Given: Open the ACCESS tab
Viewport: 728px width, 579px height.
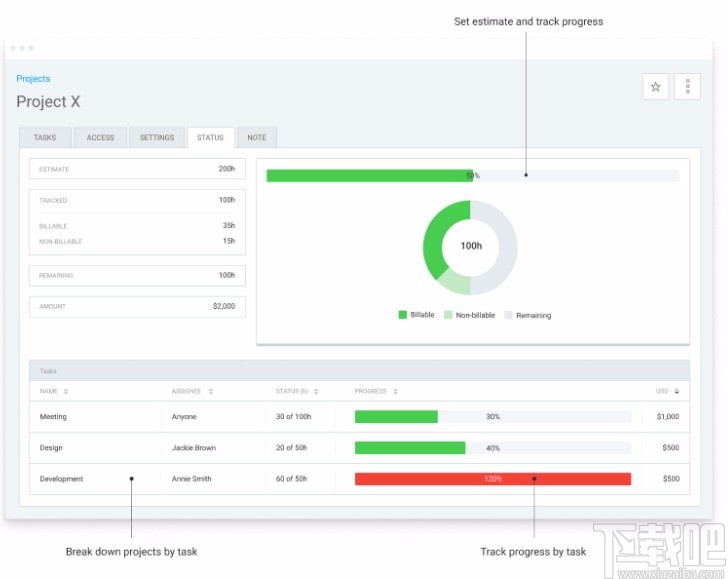Looking at the screenshot, I should (100, 137).
